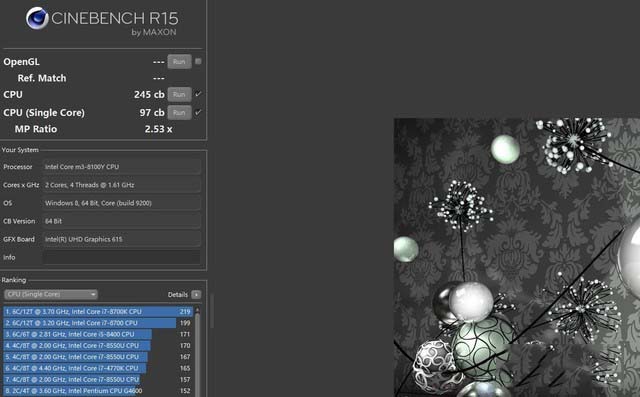This screenshot has height=397, width=640.
Task: Click the Cores x GHz value field
Action: tap(122, 185)
